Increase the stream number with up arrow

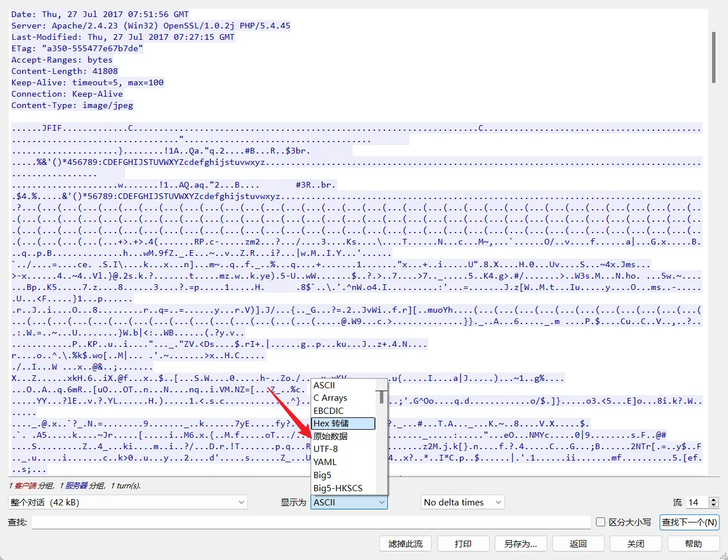click(714, 500)
